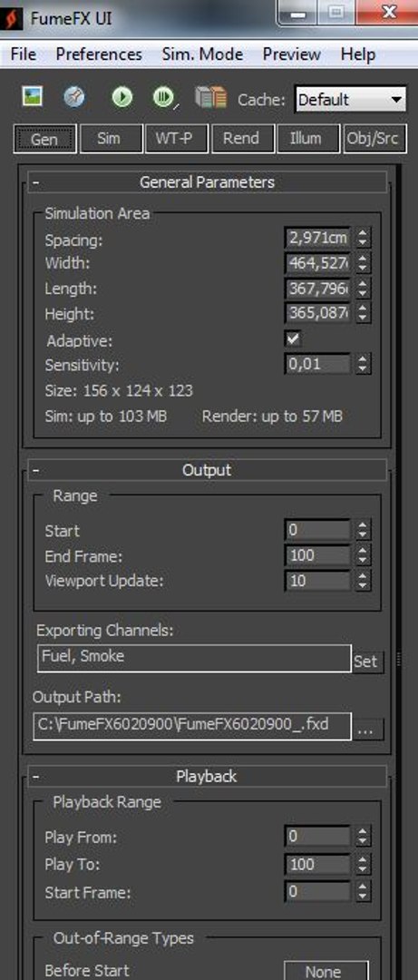
Task: Select the Illum tab
Action: (x=307, y=139)
